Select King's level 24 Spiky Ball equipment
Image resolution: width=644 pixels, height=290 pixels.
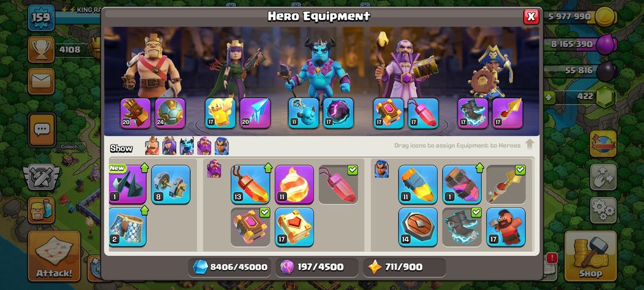click(170, 113)
